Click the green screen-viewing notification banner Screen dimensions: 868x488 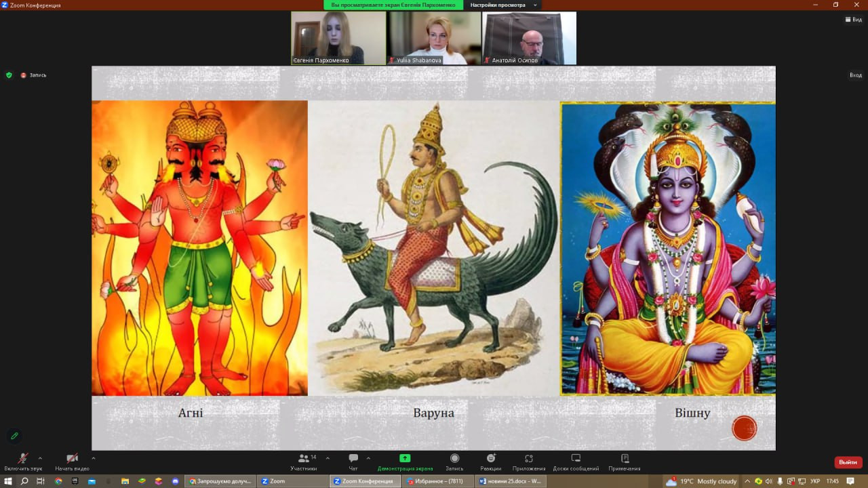[x=393, y=5]
